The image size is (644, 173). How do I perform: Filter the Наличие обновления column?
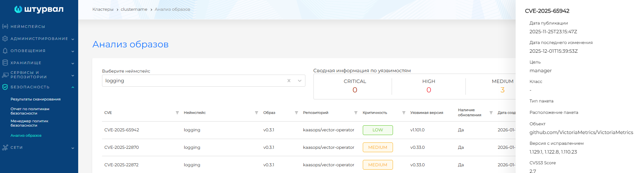491,113
